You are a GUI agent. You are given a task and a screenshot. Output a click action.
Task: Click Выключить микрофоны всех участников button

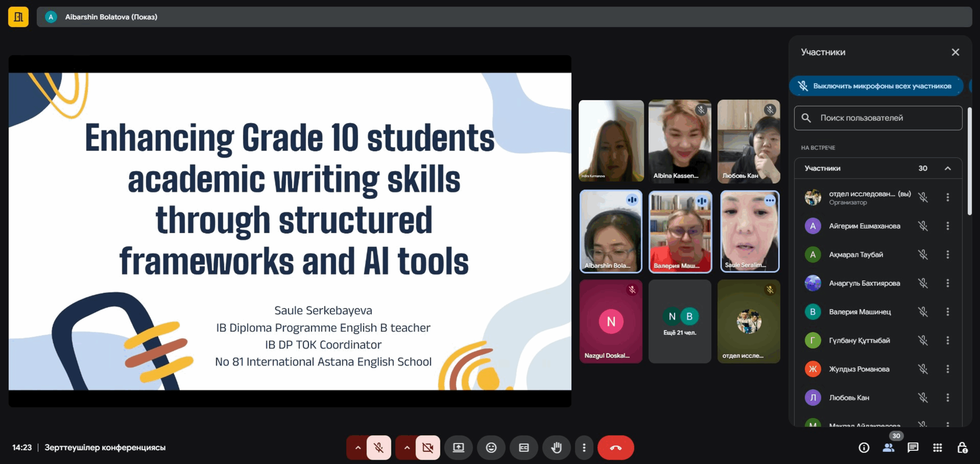coord(876,86)
